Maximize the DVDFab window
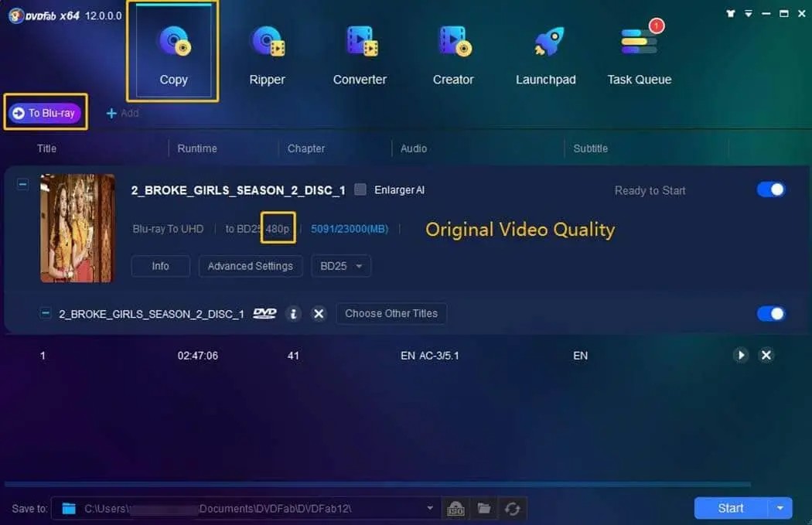The image size is (812, 525). (x=784, y=13)
